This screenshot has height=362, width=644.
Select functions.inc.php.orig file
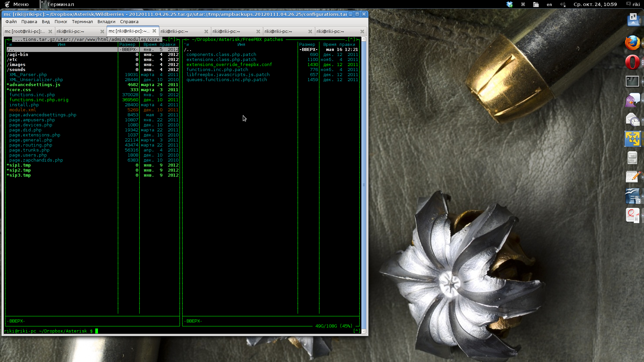click(x=92, y=100)
